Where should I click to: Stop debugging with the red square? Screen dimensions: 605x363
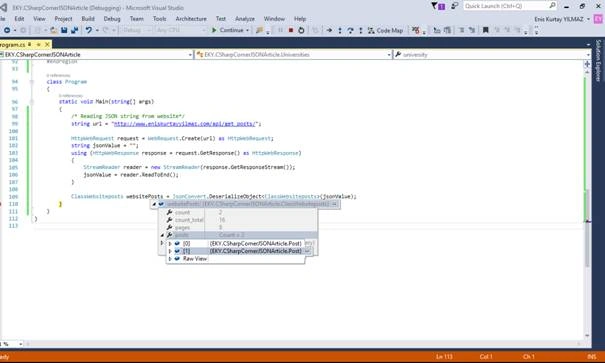point(291,30)
